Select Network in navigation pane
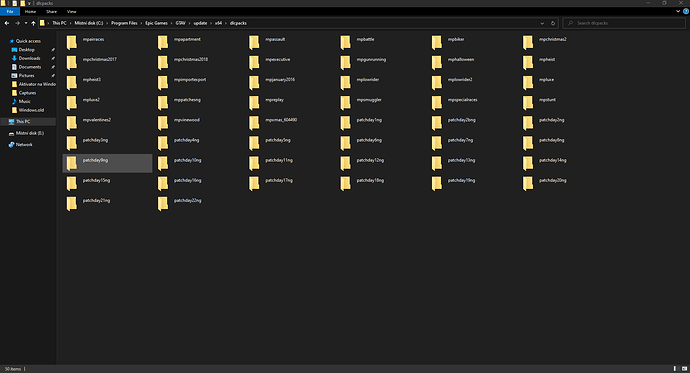Viewport: 690px width, 373px height. coord(24,145)
